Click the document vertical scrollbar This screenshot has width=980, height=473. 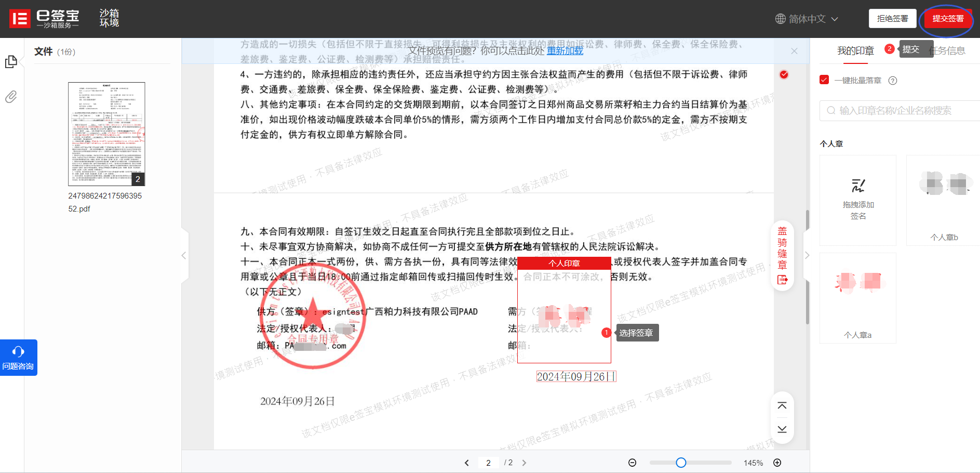807,268
